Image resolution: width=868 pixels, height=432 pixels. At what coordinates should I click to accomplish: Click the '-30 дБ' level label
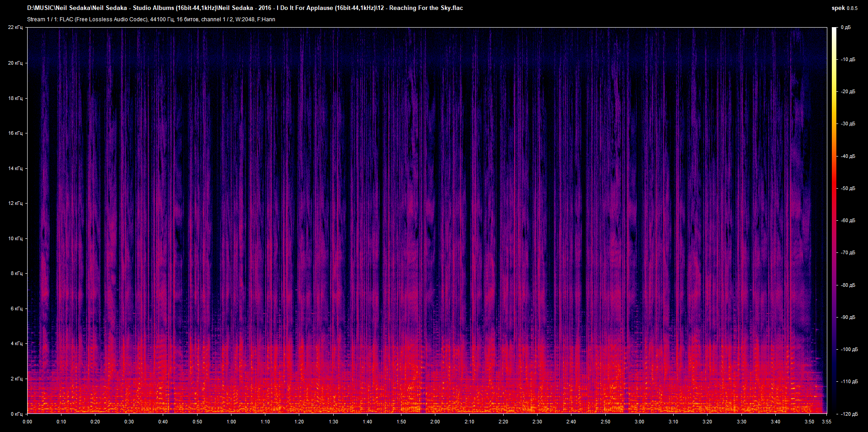(x=848, y=123)
